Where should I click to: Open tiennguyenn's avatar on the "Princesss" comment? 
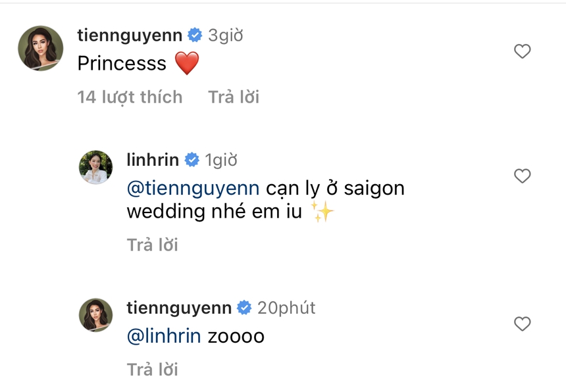[41, 49]
